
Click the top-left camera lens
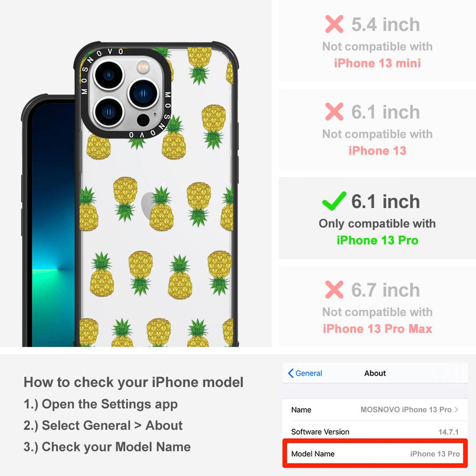coord(109,75)
